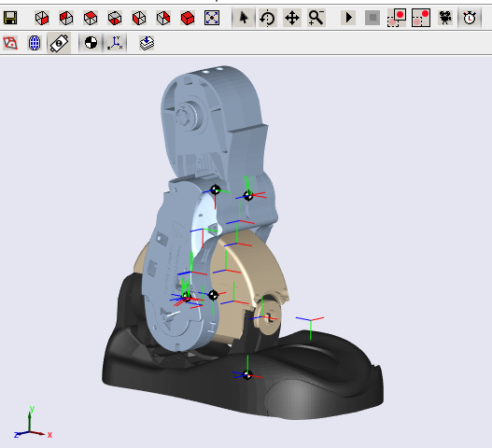Toggle the convex hulls display icon
The width and height of the screenshot is (492, 448).
[10, 43]
